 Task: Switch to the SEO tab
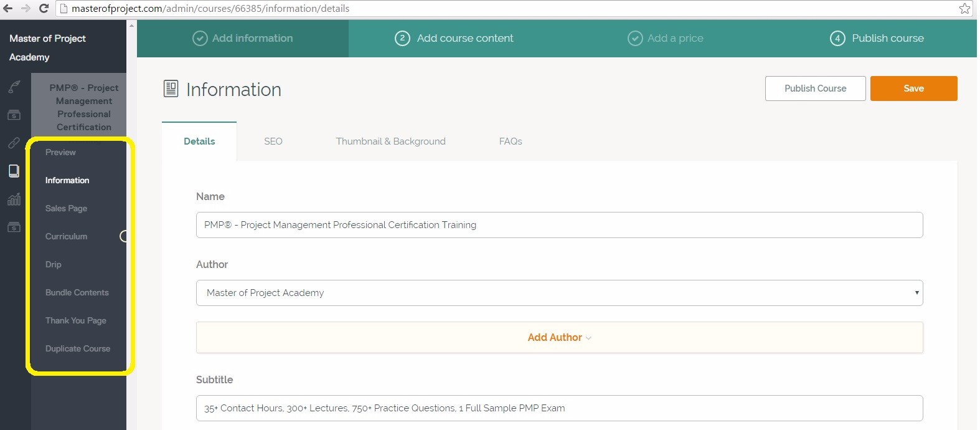point(273,141)
